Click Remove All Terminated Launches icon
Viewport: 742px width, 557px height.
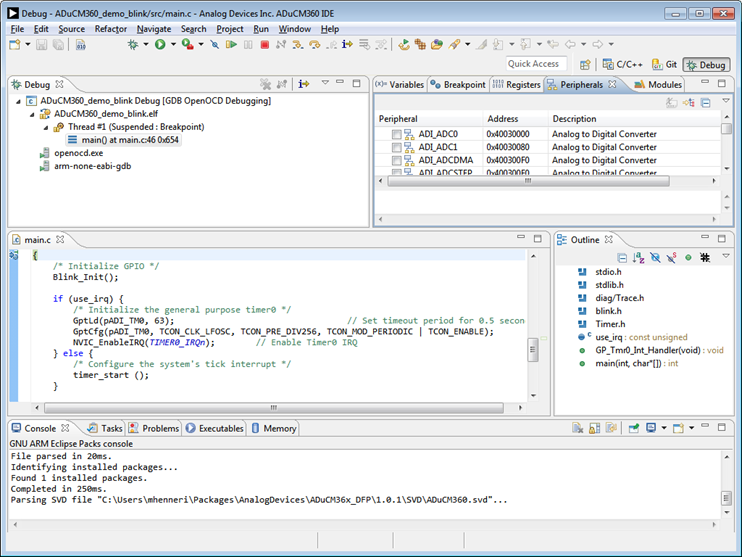(x=265, y=84)
